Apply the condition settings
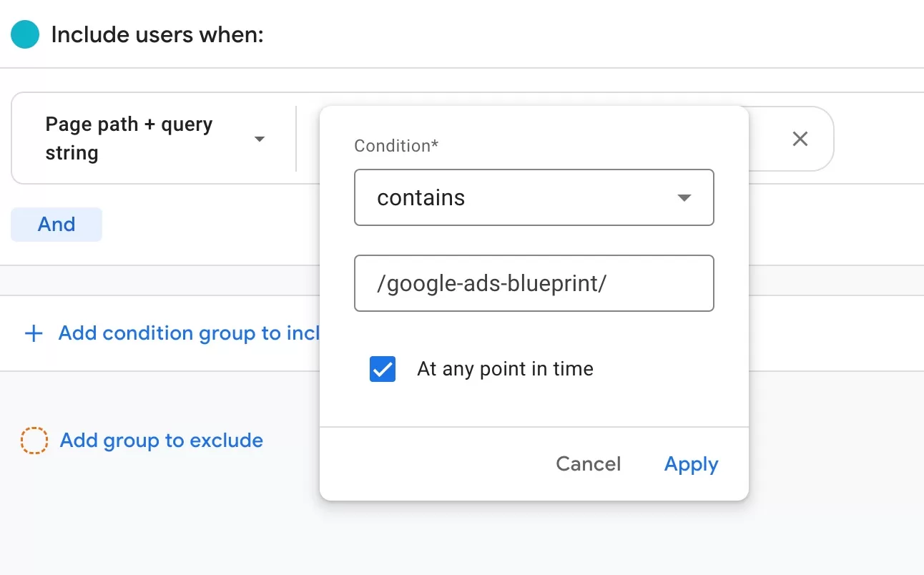Screen dimensions: 924x575 tap(691, 464)
